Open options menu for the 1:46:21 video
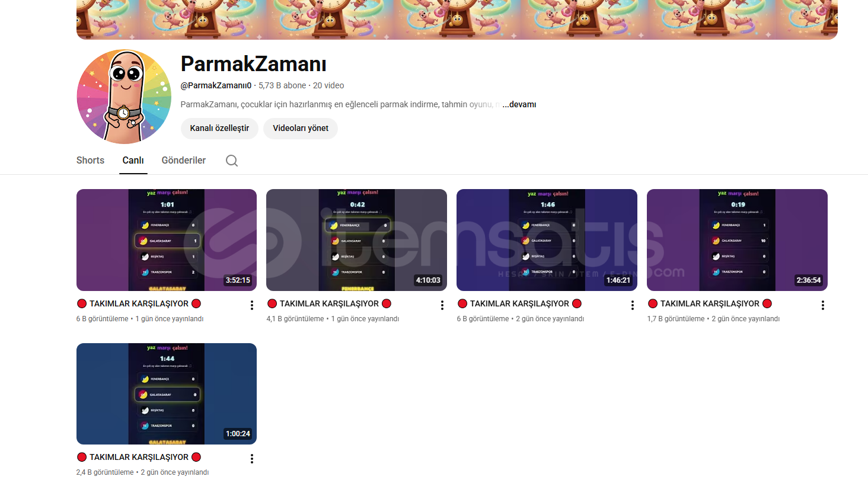Screen dimensions: 868x486 (x=633, y=305)
